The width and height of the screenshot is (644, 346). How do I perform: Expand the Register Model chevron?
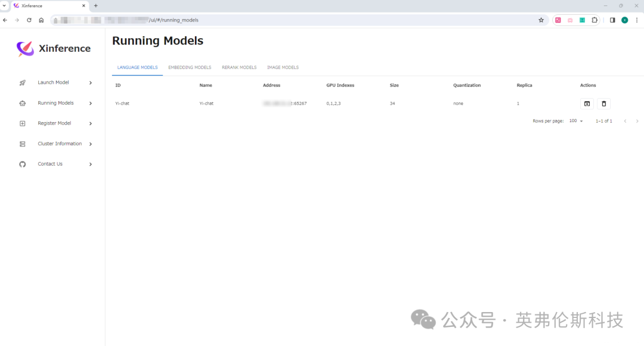(91, 123)
